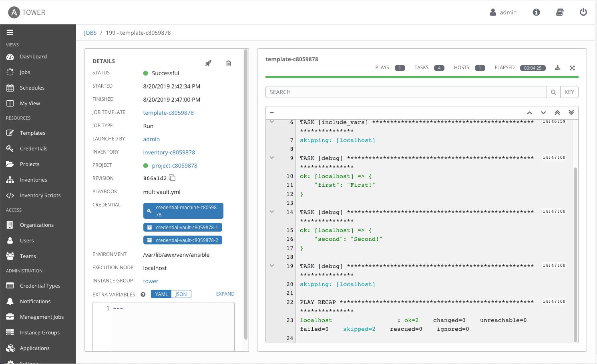Click EXPAND for extra variables
Image resolution: width=597 pixels, height=364 pixels.
tap(225, 294)
